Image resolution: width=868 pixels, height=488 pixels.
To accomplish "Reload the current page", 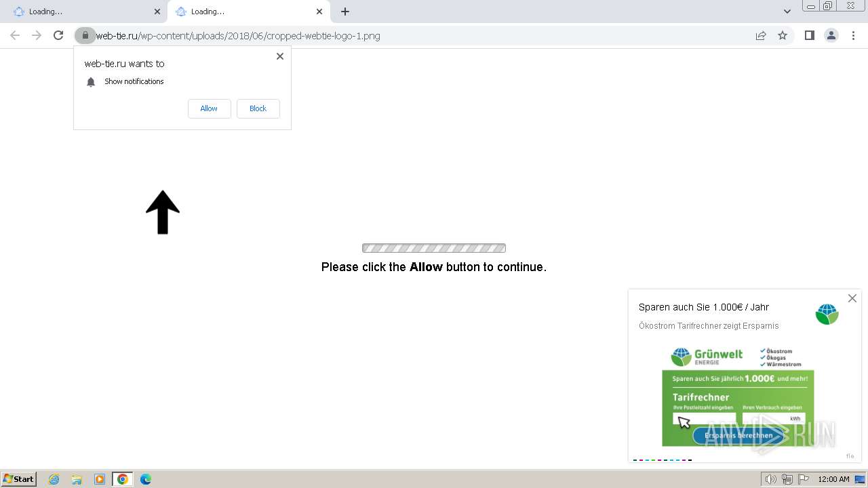I will click(x=58, y=35).
